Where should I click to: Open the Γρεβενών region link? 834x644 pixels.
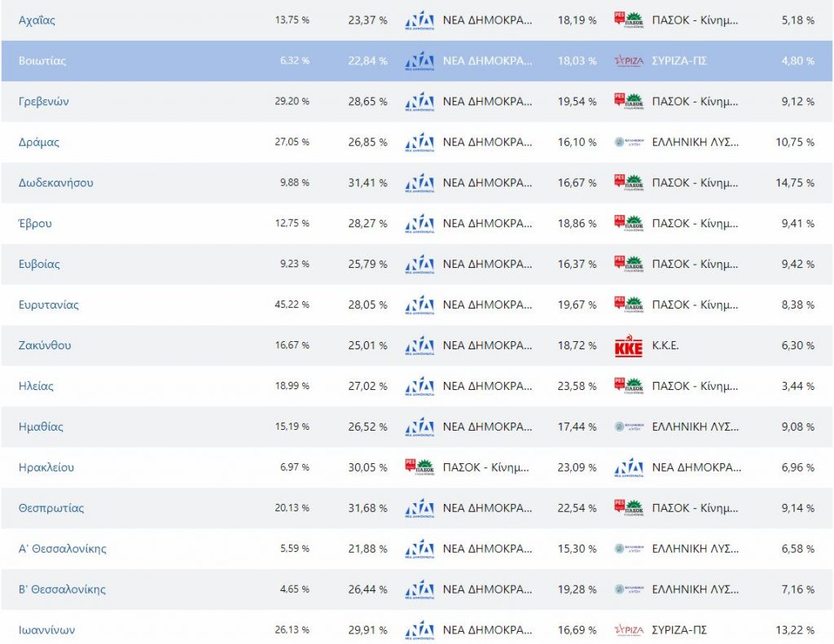click(44, 102)
